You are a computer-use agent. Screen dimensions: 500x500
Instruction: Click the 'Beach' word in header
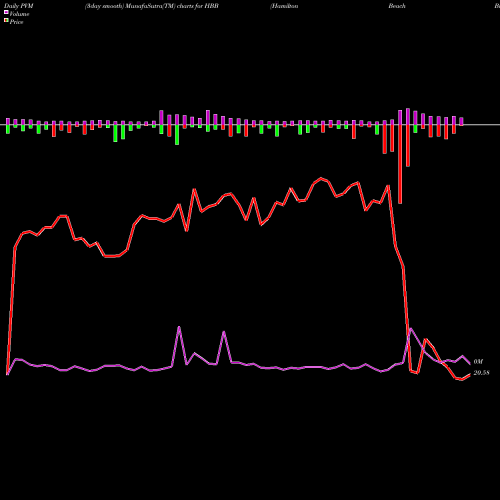pyautogui.click(x=397, y=6)
